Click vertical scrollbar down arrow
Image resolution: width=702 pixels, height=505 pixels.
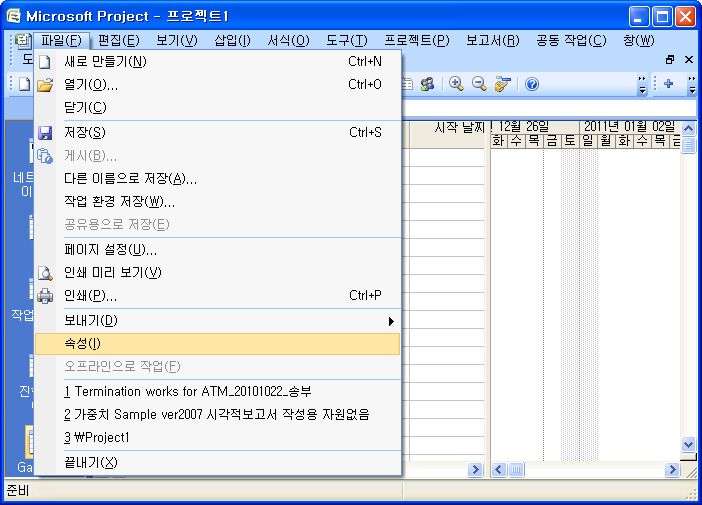pyautogui.click(x=689, y=445)
